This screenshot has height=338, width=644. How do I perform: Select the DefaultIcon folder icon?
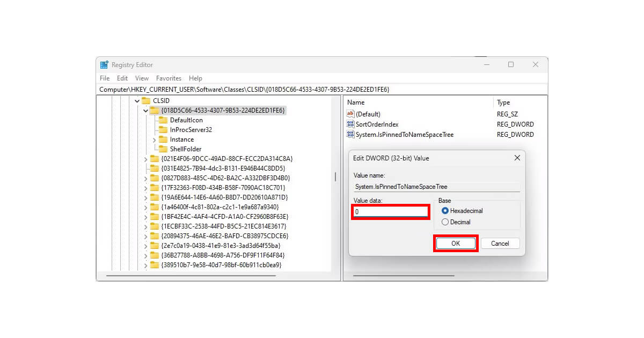tap(164, 120)
